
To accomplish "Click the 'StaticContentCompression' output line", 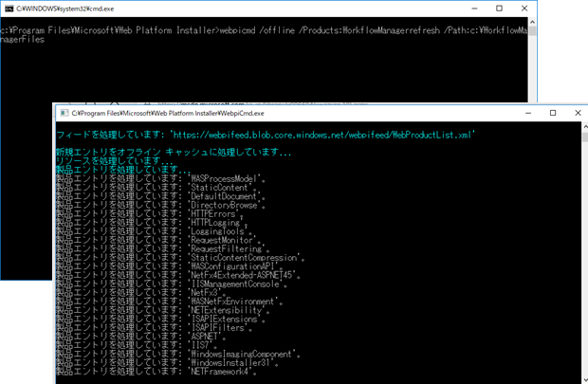I will click(180, 257).
